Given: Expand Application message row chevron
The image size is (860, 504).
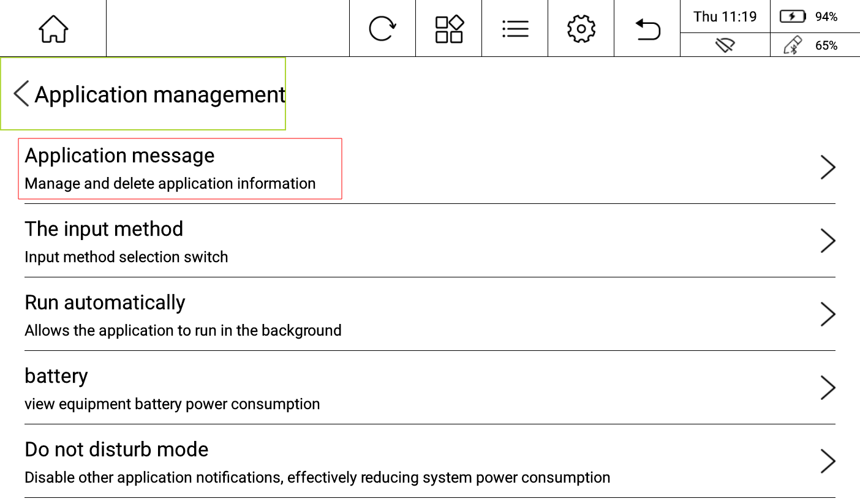Looking at the screenshot, I should point(828,168).
